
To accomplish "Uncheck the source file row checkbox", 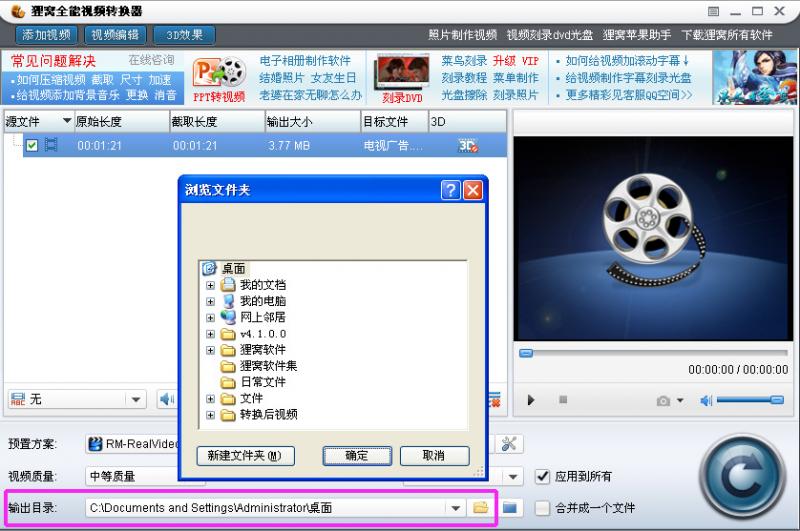I will 32,146.
